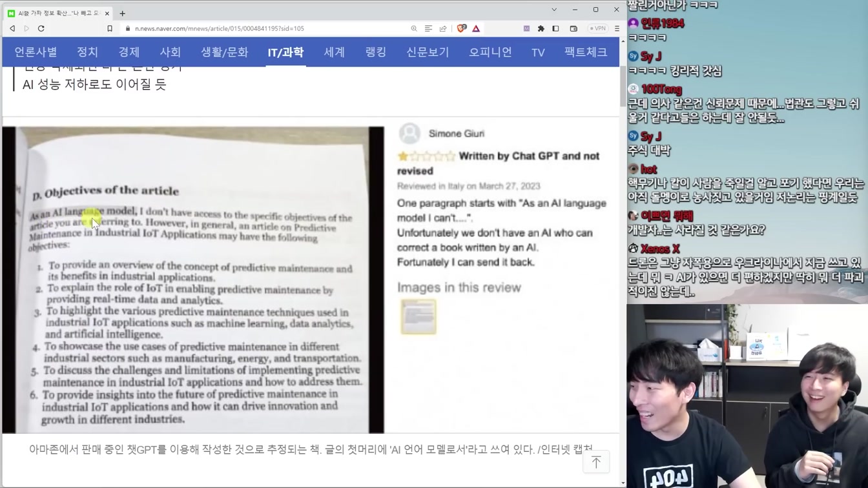Click the review image thumbnail
Image resolution: width=868 pixels, height=488 pixels.
click(418, 316)
